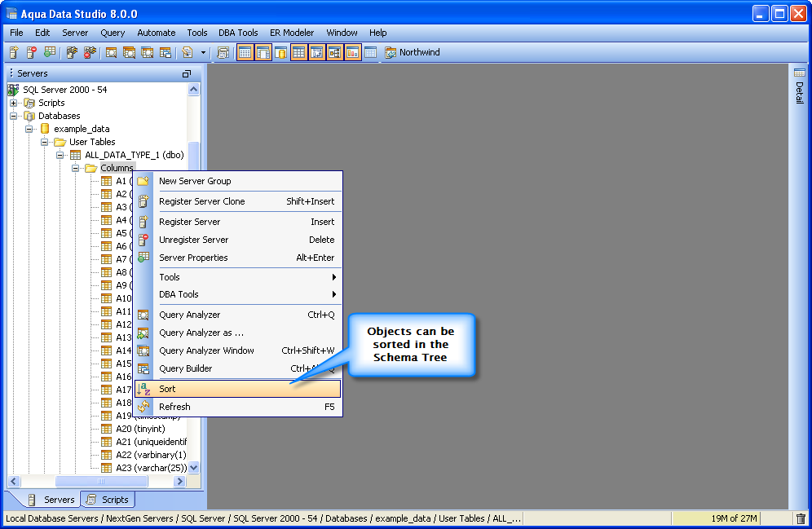812x529 pixels.
Task: Click the New Server Group folder icon
Action: coord(143,181)
